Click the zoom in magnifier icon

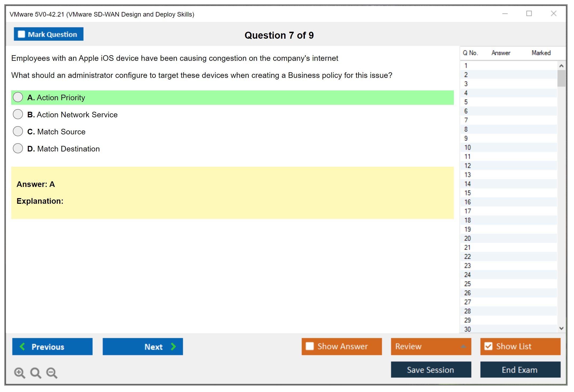pyautogui.click(x=19, y=373)
